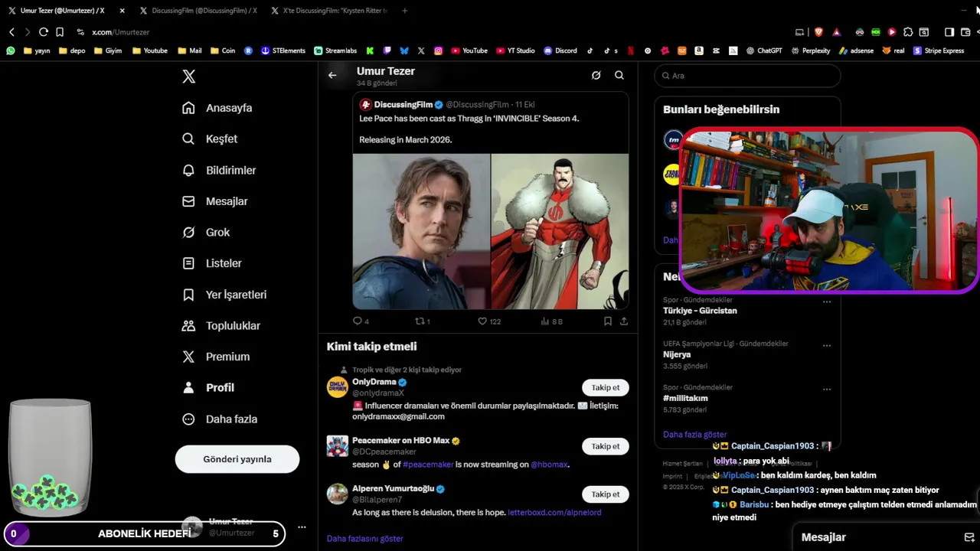
Task: Follow OnlyDrama with Takip et
Action: (x=606, y=387)
